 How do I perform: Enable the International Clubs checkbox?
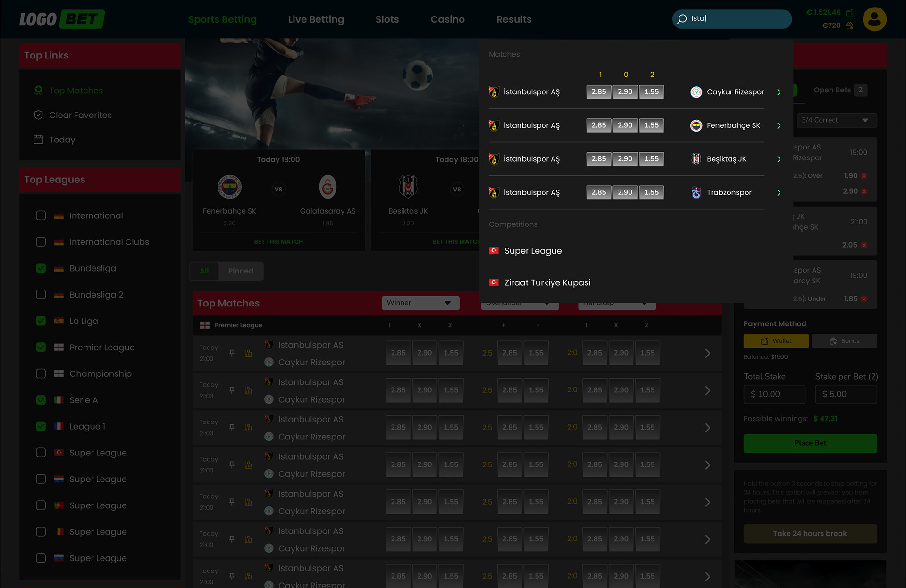click(41, 242)
